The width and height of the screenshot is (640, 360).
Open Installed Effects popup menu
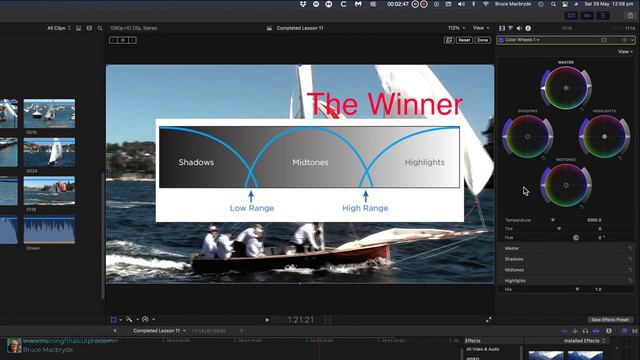[584, 341]
